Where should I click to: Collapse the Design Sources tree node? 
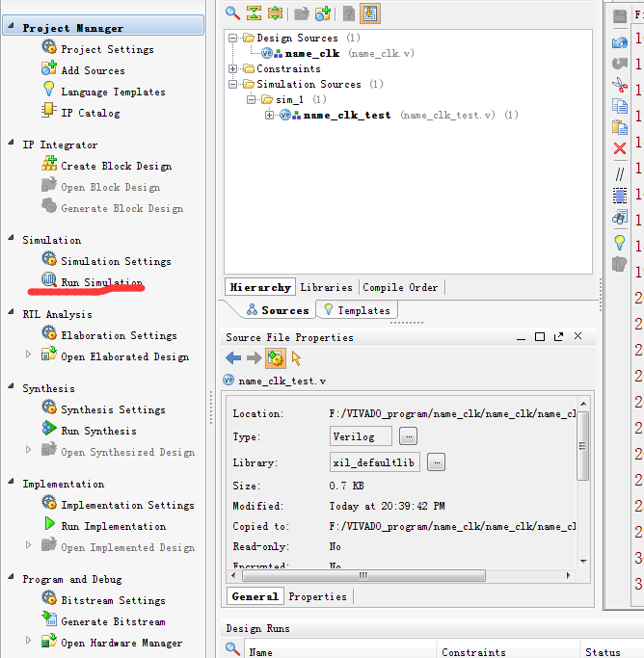tap(232, 39)
